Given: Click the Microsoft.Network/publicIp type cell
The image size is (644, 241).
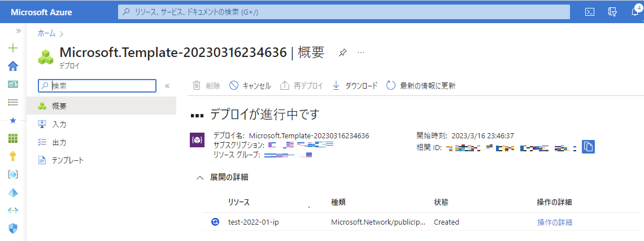Looking at the screenshot, I should tap(378, 222).
